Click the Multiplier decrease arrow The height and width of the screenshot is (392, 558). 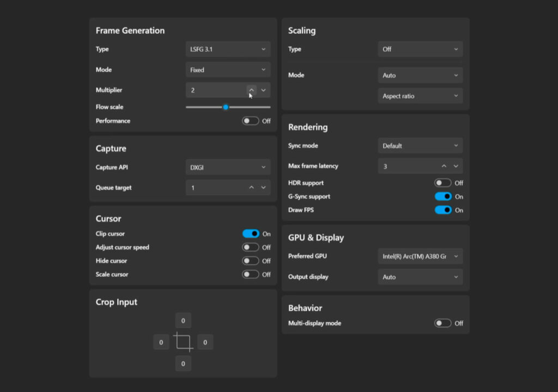[263, 90]
